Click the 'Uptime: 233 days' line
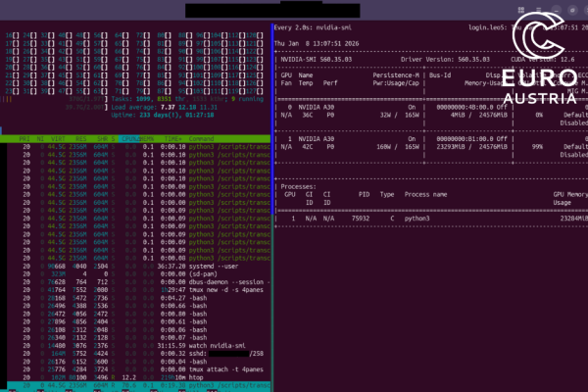This screenshot has height=392, width=588. point(163,116)
